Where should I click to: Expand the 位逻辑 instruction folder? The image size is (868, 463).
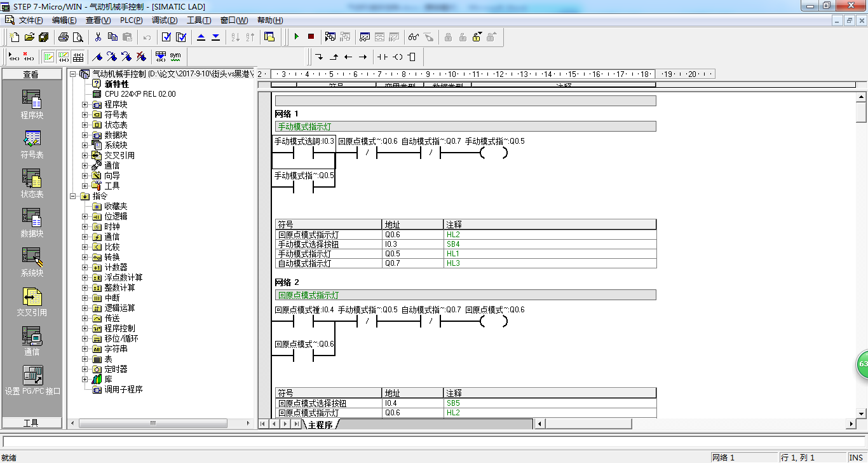85,216
